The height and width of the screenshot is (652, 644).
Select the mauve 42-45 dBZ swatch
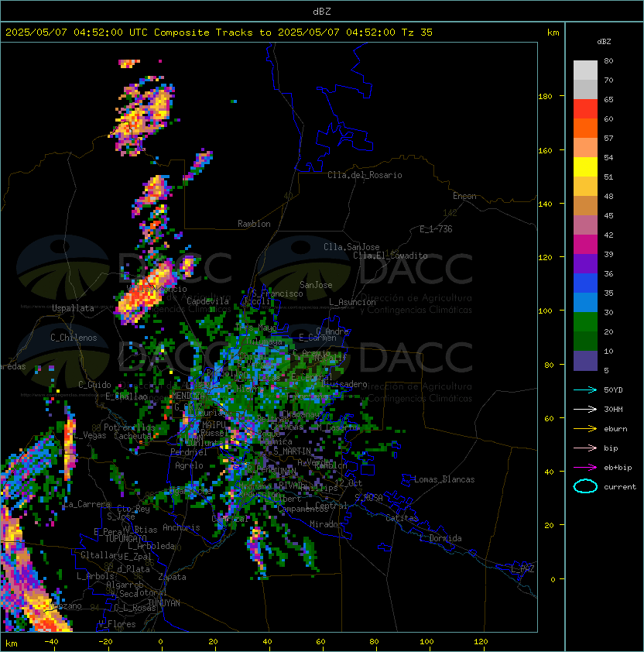tap(585, 225)
